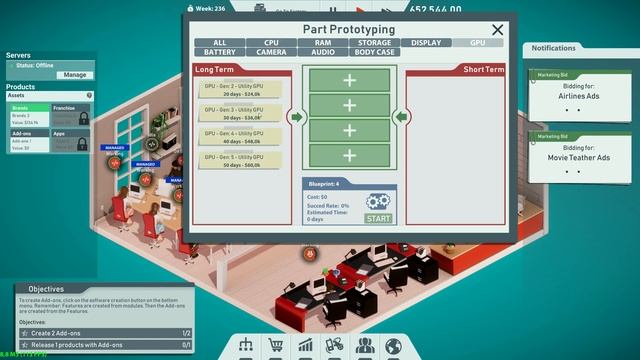Click the Status: Offline server text

pos(35,65)
